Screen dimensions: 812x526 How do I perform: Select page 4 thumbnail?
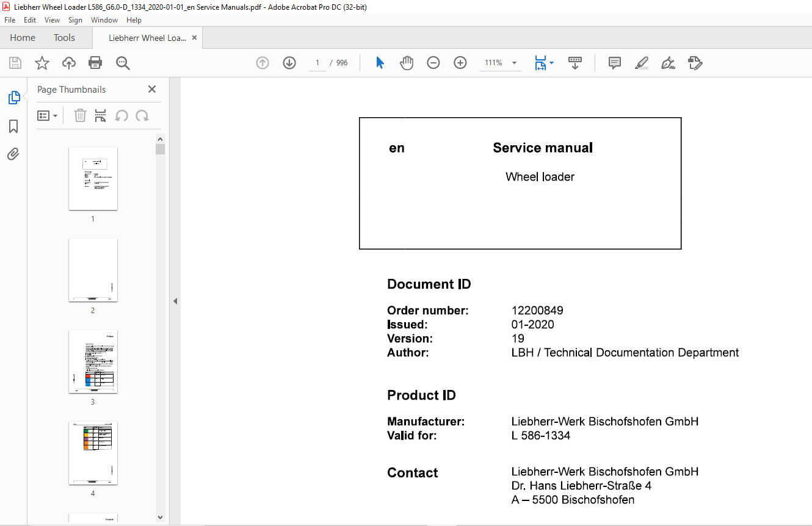(x=93, y=453)
